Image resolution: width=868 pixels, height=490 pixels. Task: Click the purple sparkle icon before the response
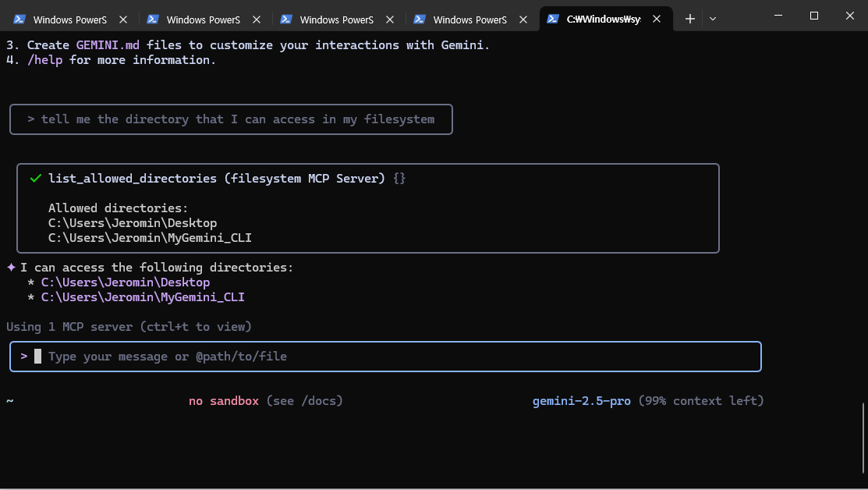click(x=11, y=268)
